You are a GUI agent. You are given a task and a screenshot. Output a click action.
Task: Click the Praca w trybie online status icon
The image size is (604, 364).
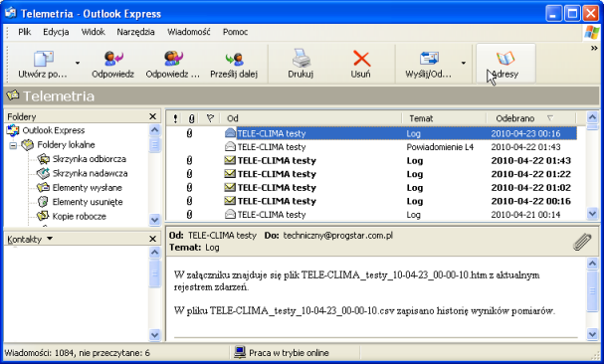240,352
